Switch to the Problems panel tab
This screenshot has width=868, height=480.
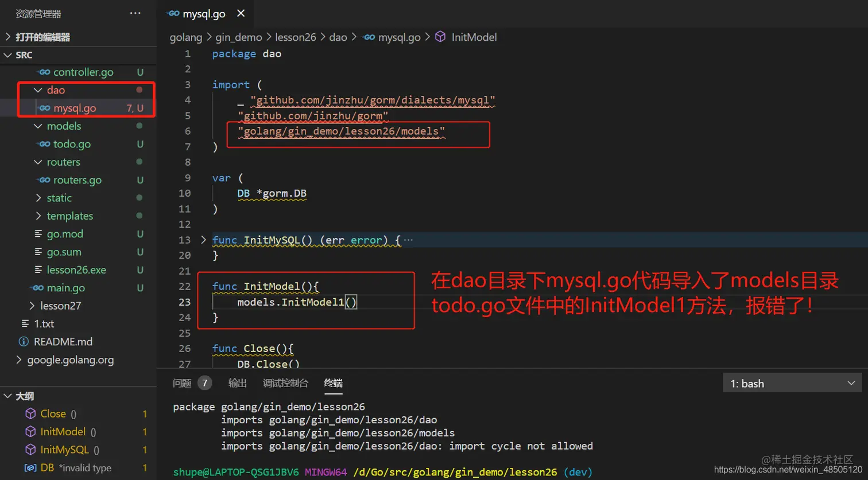click(x=182, y=383)
